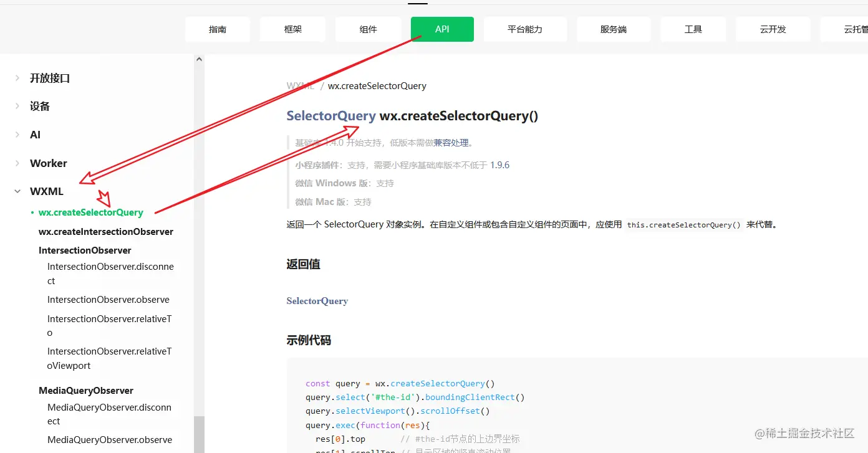Image resolution: width=868 pixels, height=453 pixels.
Task: Click the SelectorQuery return value link
Action: 317,301
